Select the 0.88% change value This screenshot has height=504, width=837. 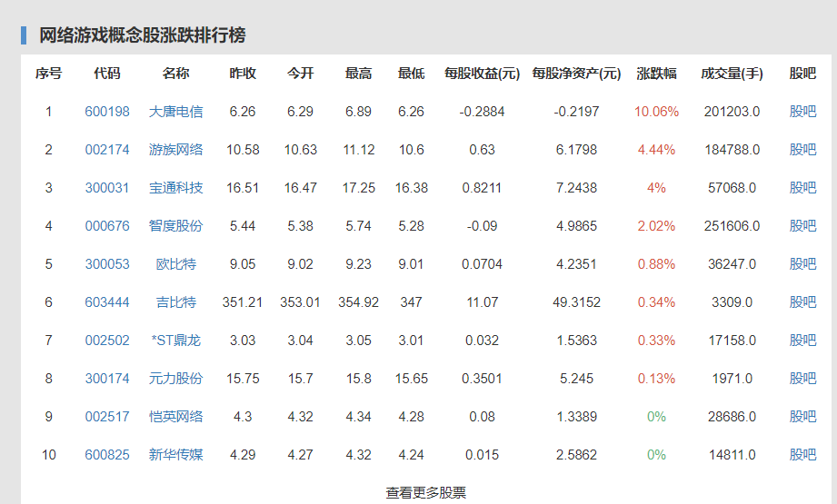click(656, 264)
